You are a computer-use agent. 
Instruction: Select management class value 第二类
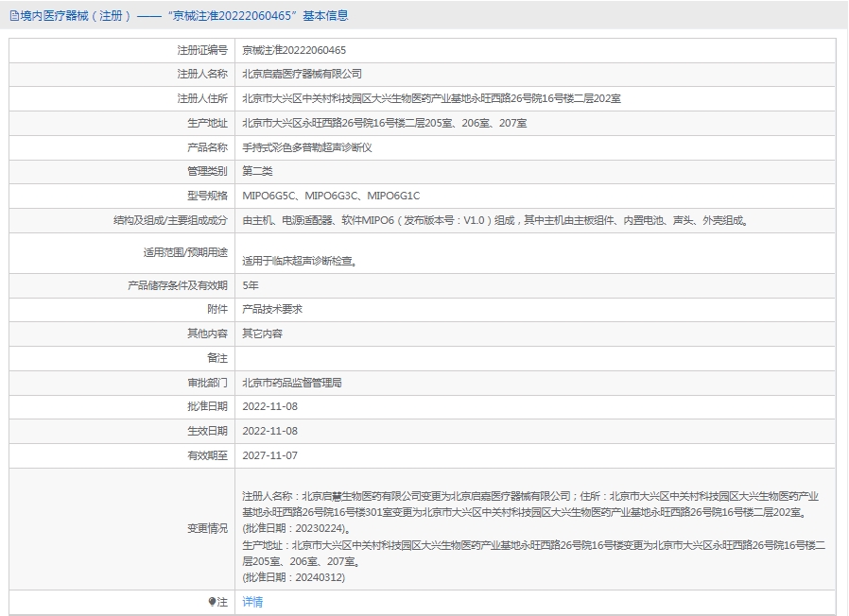click(257, 172)
